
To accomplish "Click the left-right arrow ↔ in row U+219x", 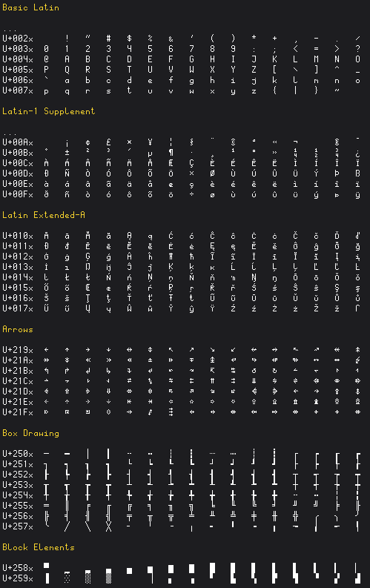I will point(129,349).
